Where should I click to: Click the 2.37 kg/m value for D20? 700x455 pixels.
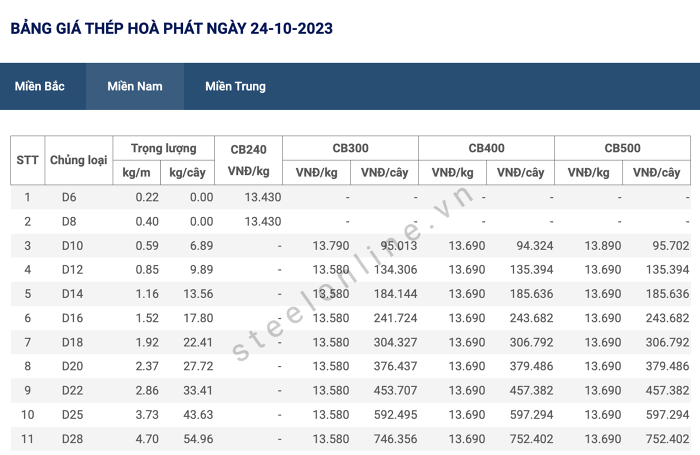147,366
